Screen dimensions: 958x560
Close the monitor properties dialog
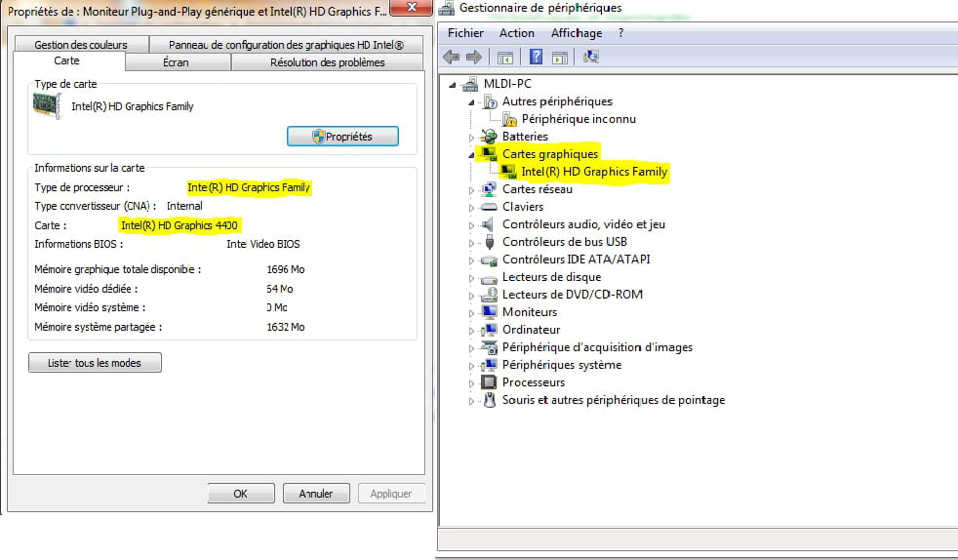(412, 7)
